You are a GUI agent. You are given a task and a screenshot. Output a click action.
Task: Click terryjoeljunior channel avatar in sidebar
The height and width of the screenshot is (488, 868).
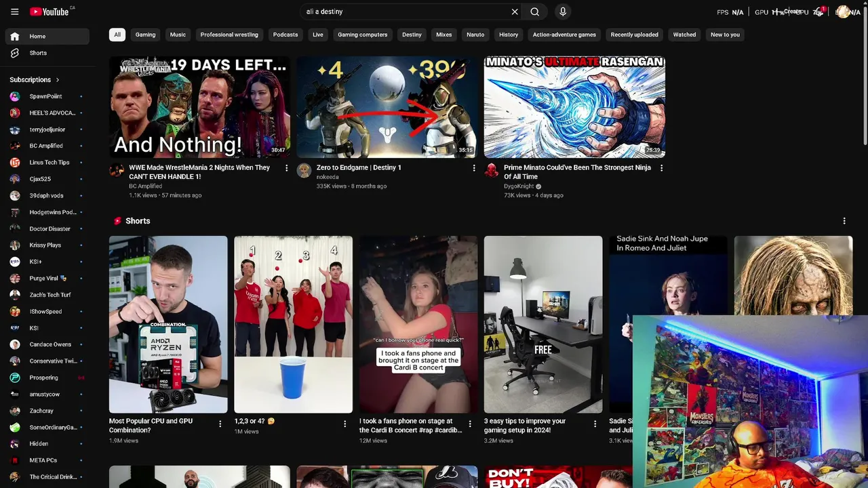point(15,129)
